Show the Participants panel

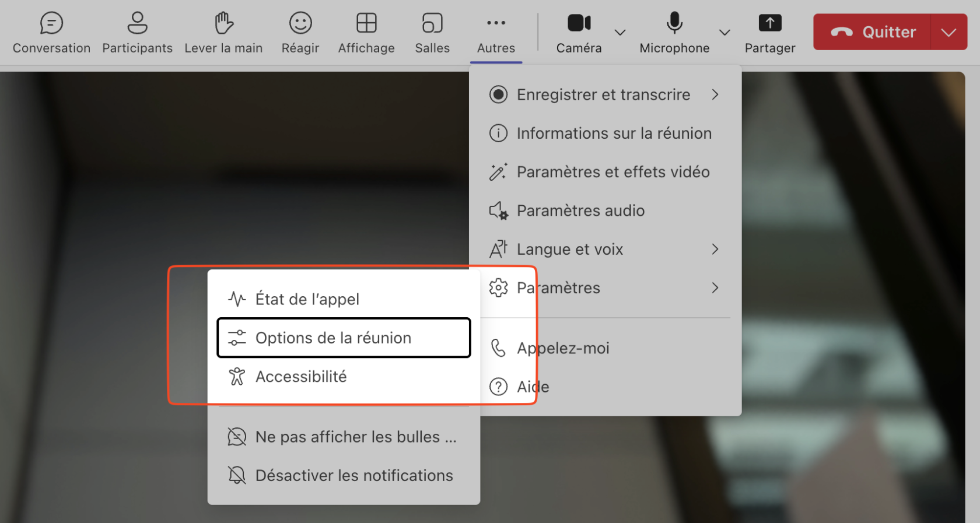(137, 24)
